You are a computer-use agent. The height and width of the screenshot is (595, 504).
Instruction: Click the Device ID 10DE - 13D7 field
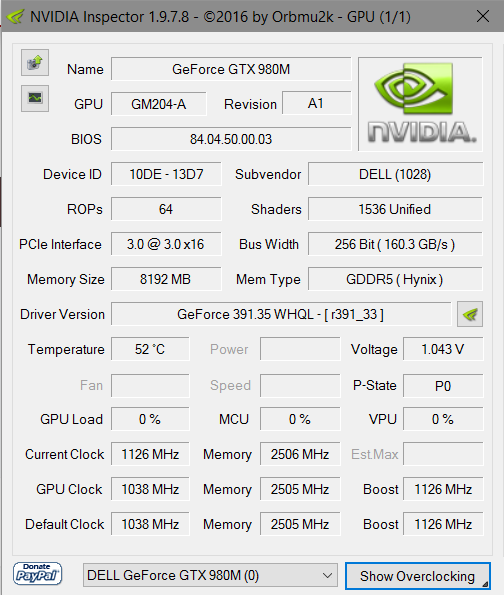coord(166,174)
